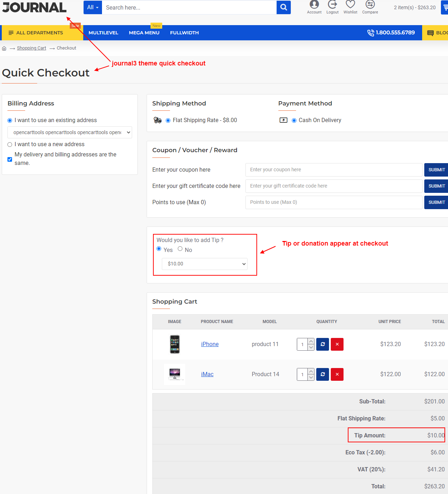This screenshot has height=494, width=448.
Task: Open the tip amount dropdown showing $10.00
Action: pyautogui.click(x=204, y=264)
